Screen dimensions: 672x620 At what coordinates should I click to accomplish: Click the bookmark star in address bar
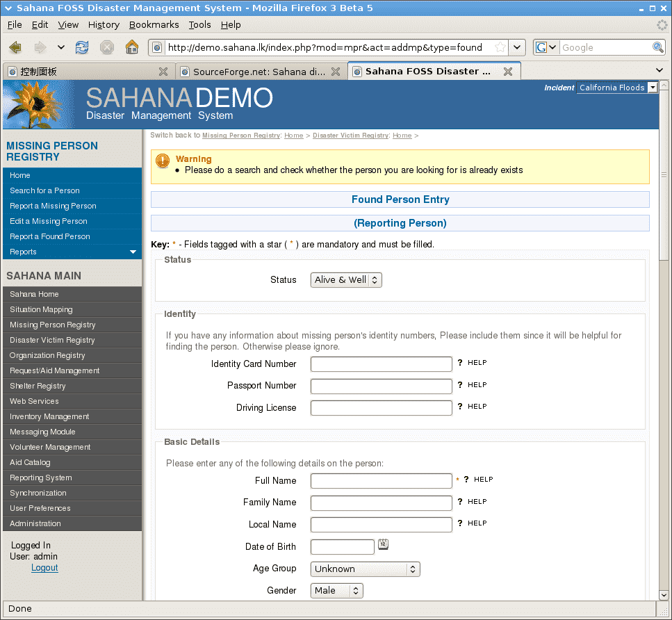click(x=500, y=47)
